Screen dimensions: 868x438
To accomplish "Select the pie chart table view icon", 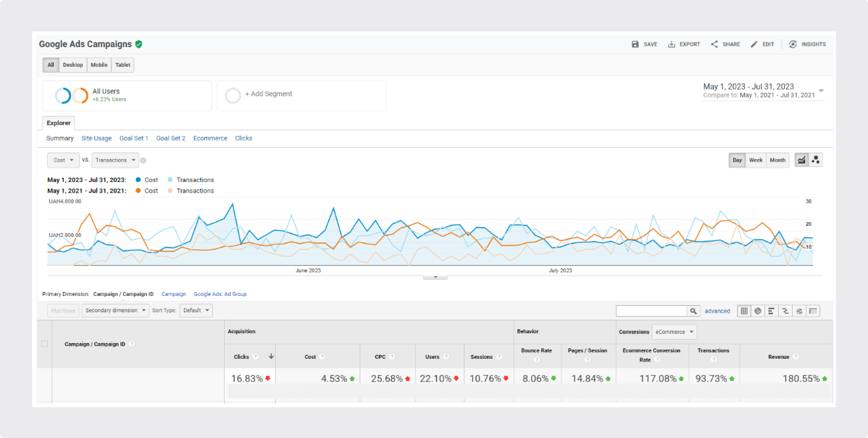I will click(x=758, y=311).
